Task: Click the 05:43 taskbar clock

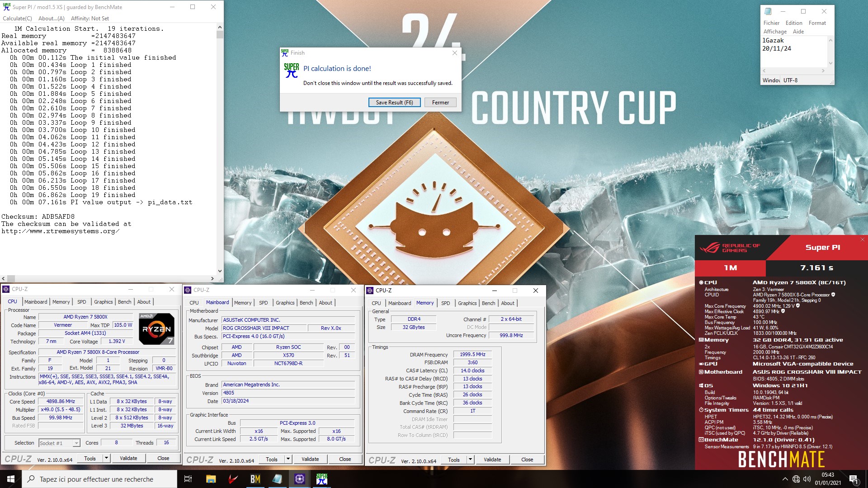Action: (828, 475)
